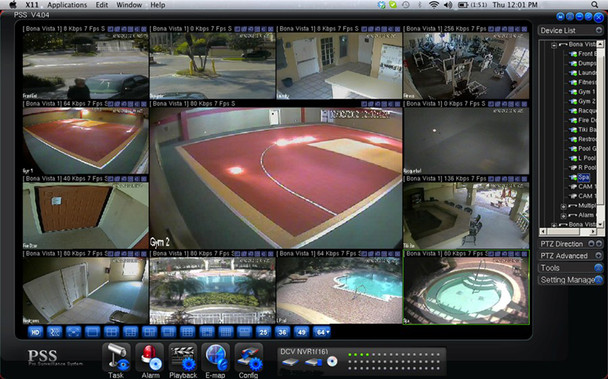The width and height of the screenshot is (608, 379).
Task: Expand the Alarm tree node
Action: (563, 215)
